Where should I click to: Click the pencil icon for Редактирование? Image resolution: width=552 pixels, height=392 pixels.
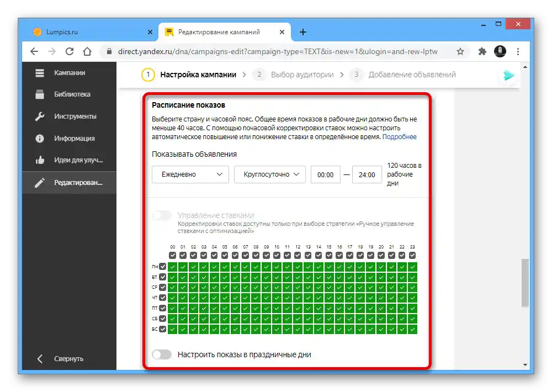(40, 183)
